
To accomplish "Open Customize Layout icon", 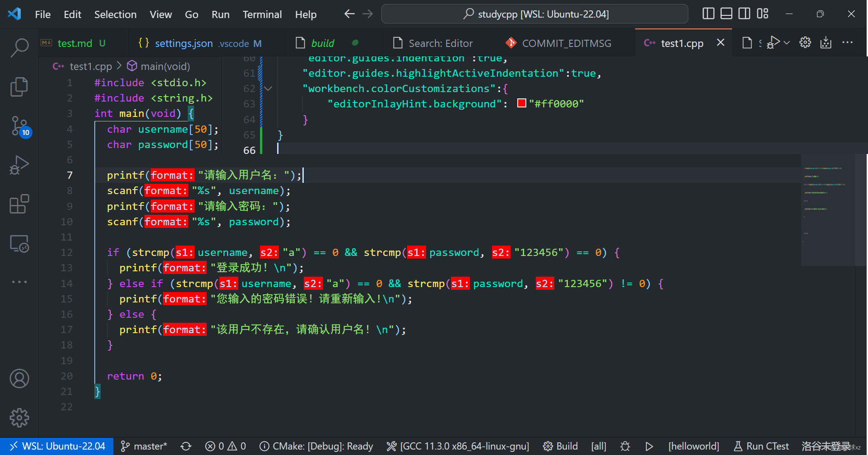I will click(762, 14).
